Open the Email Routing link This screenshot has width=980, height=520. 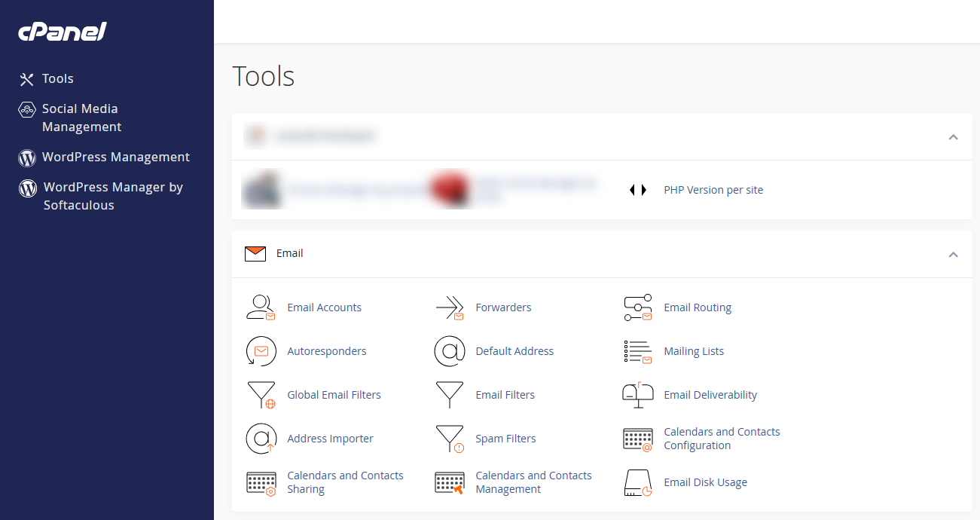[x=698, y=307]
